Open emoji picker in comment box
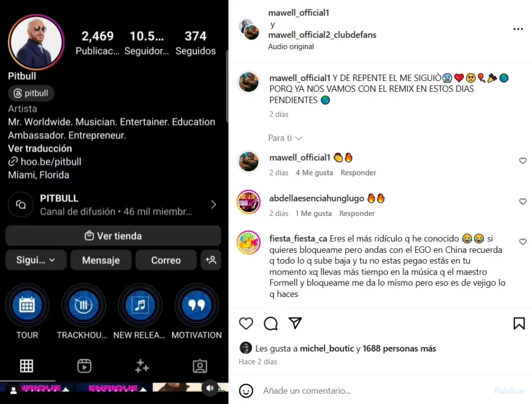Viewport: 532px width, 404px height. click(246, 391)
